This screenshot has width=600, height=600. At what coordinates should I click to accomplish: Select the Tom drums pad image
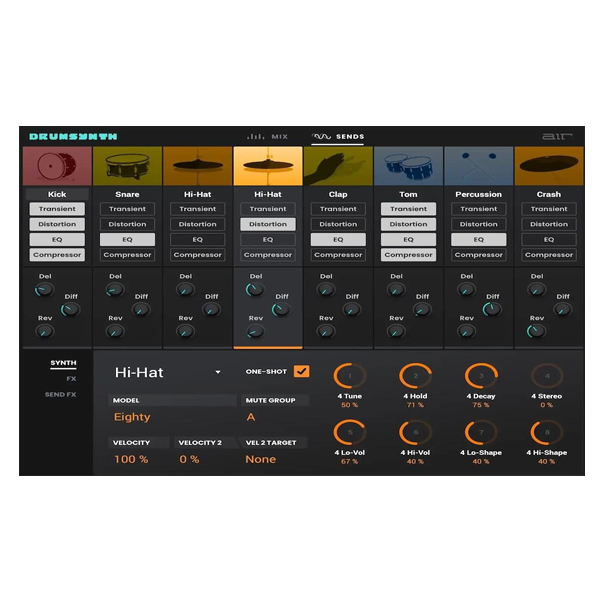pos(408,166)
